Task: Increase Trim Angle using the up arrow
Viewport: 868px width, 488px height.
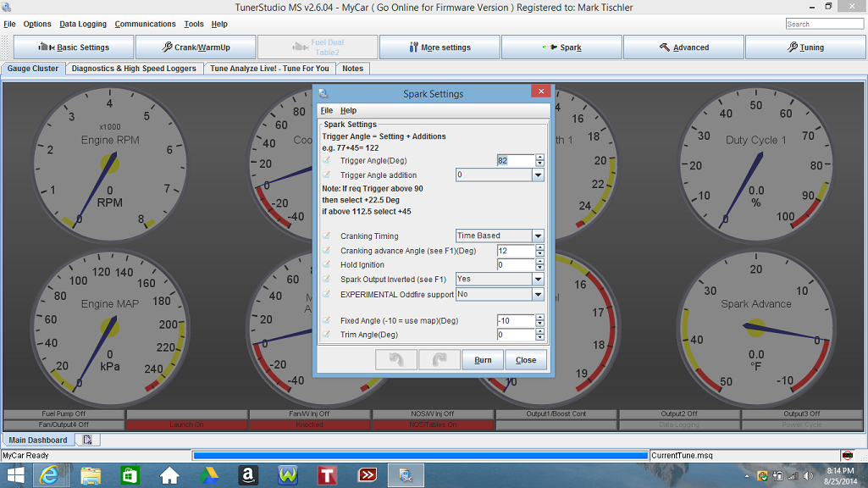Action: point(539,331)
